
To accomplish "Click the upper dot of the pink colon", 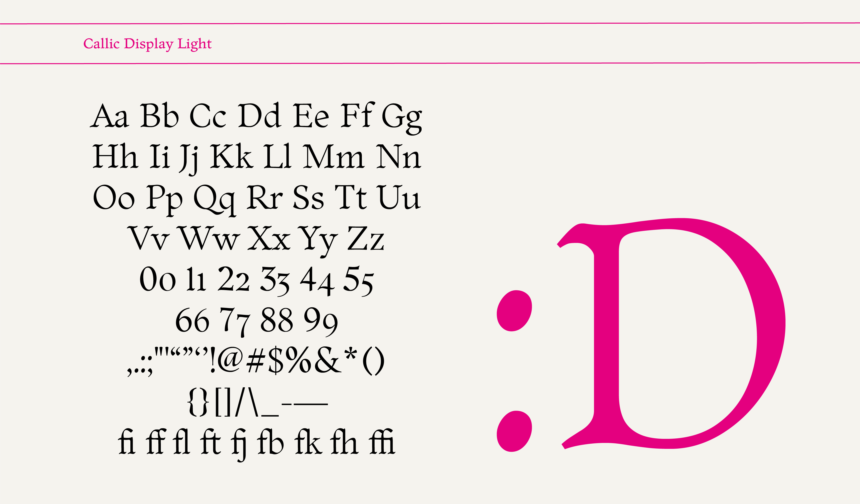I will click(x=514, y=311).
